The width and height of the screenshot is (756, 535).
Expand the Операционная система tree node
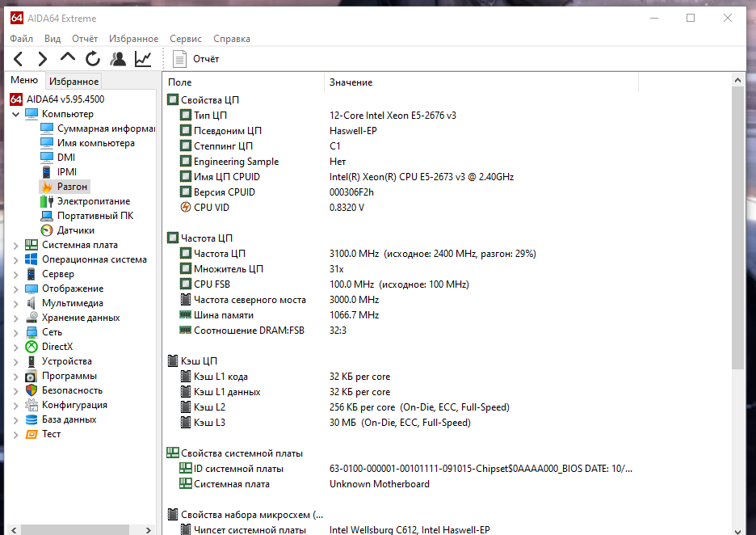tap(15, 260)
